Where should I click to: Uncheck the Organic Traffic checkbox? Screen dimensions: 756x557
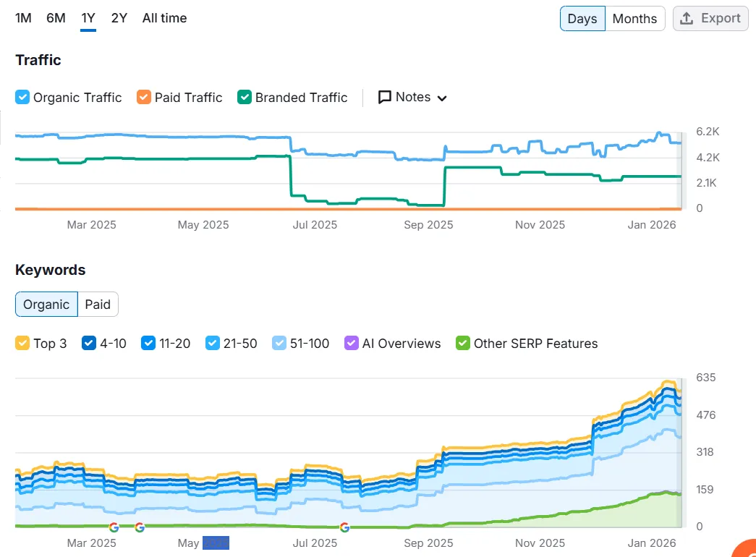(22, 97)
